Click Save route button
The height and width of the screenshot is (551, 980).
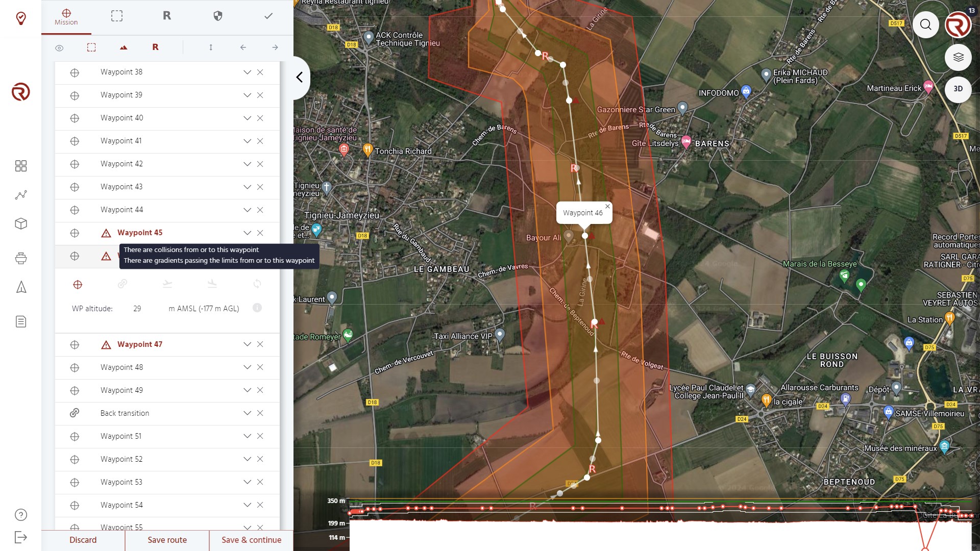(x=167, y=540)
